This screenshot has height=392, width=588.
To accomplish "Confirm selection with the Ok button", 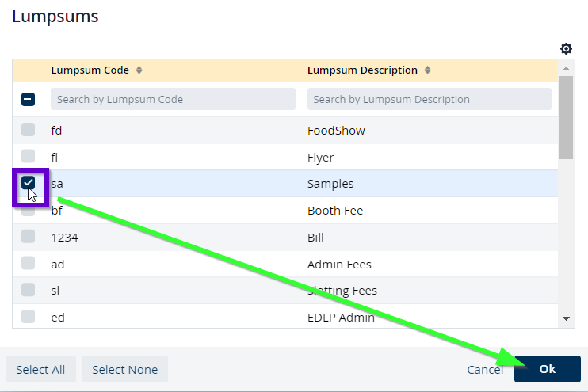I will click(547, 369).
